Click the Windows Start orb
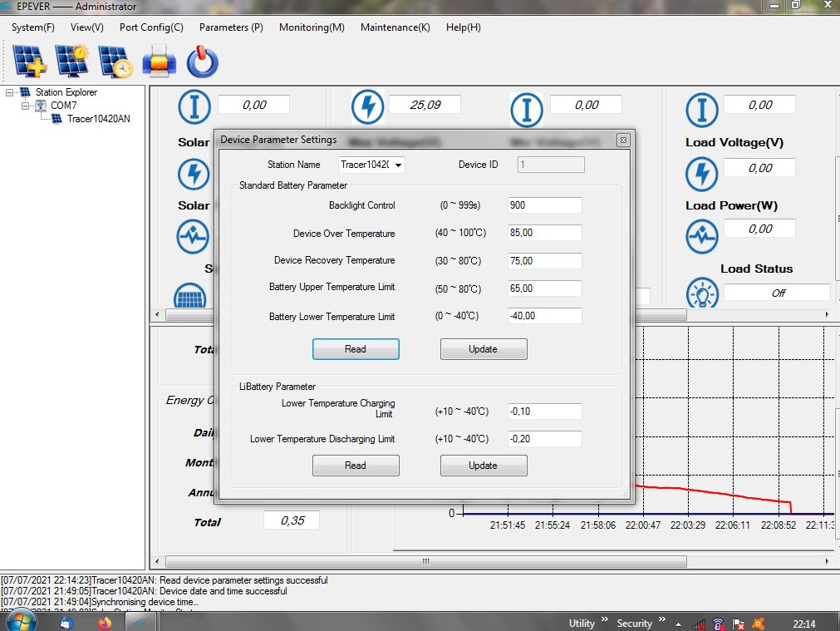Screen dimensions: 840x631 [21, 622]
